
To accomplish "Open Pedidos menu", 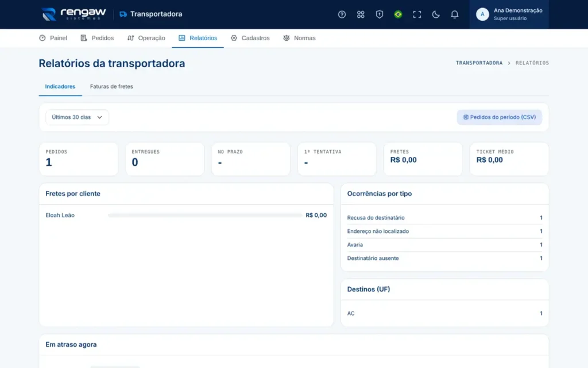I will coord(97,38).
